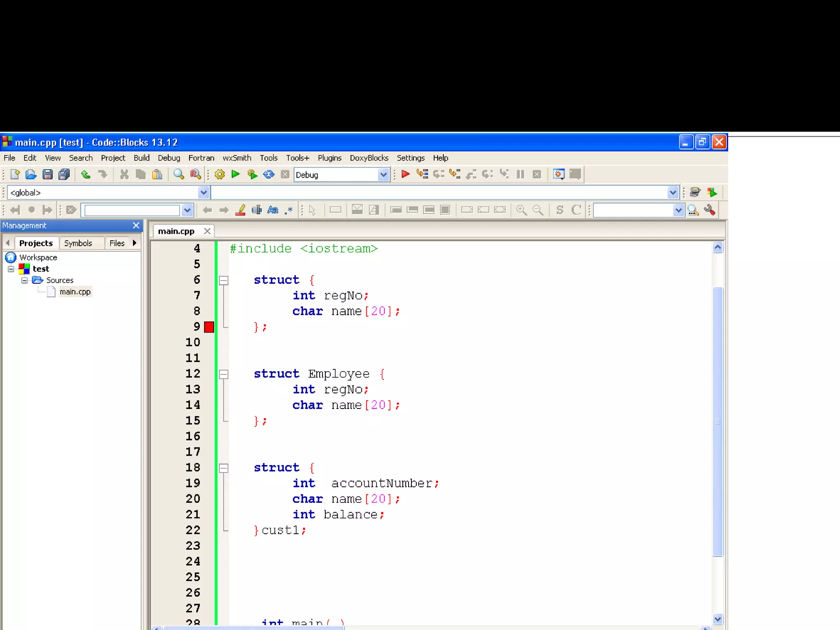Image resolution: width=840 pixels, height=630 pixels.
Task: Click the vertical editor scrollbar thumb
Action: (x=717, y=422)
